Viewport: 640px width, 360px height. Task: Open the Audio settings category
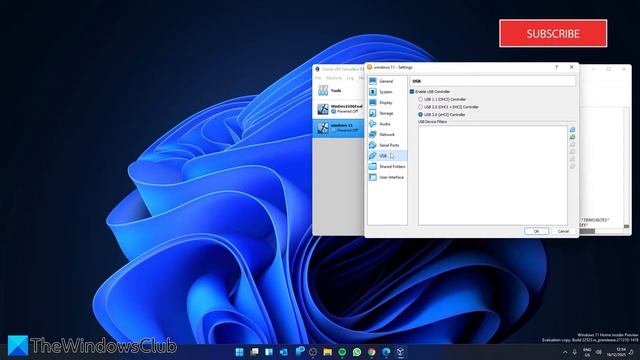387,124
